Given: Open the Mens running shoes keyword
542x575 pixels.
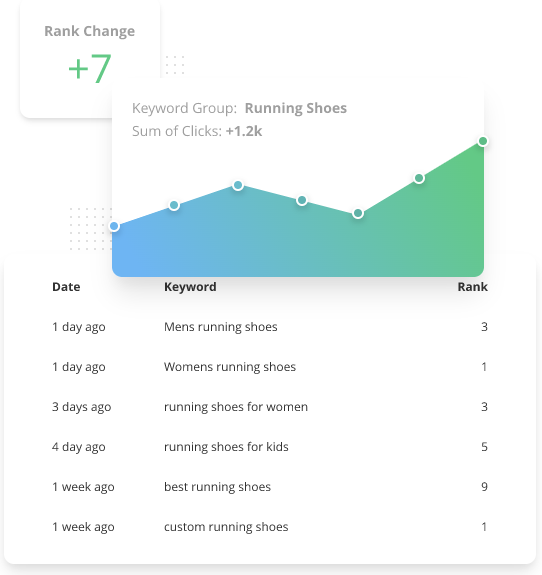Looking at the screenshot, I should click(x=220, y=327).
